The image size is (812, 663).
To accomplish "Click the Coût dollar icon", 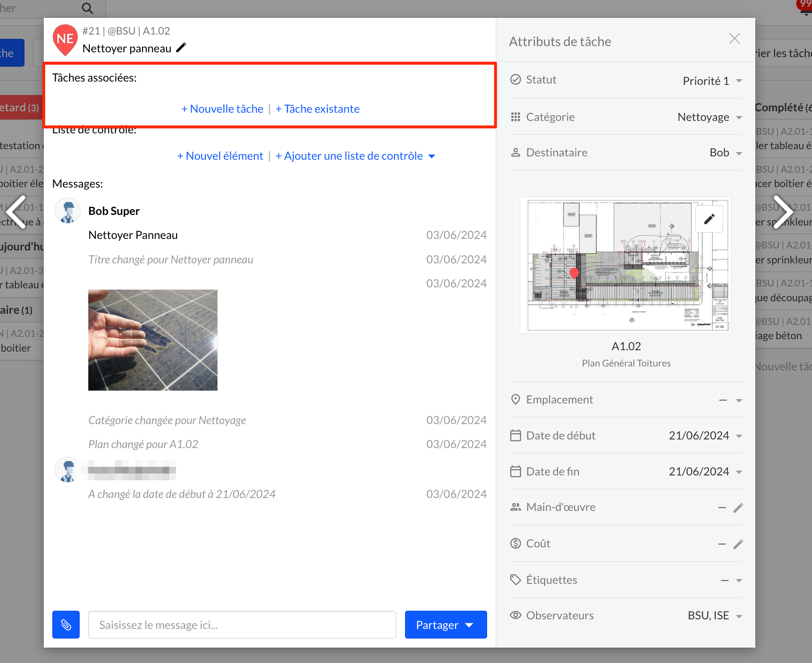I will point(515,543).
